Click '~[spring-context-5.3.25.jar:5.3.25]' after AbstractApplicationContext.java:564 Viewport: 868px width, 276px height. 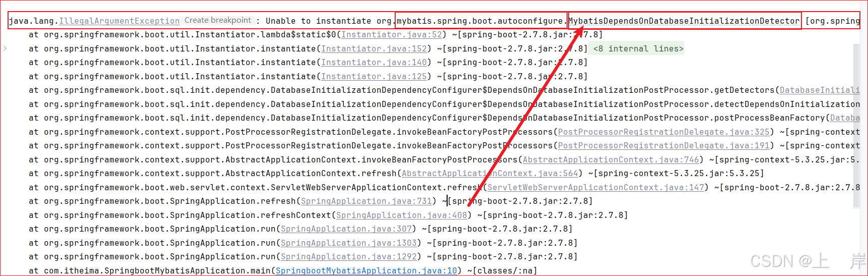point(676,174)
